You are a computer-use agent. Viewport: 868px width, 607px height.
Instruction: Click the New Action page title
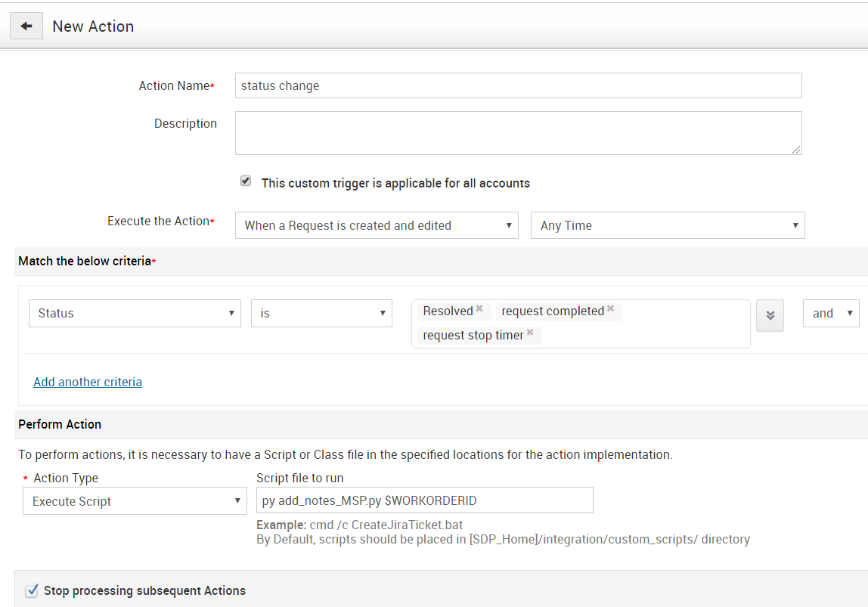pyautogui.click(x=93, y=26)
